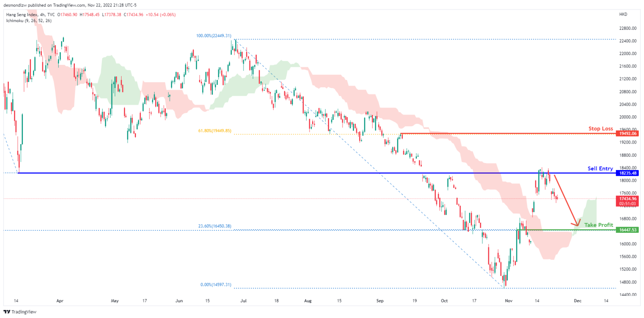
Task: Click the 22000.00 price axis label
Action: [x=628, y=53]
